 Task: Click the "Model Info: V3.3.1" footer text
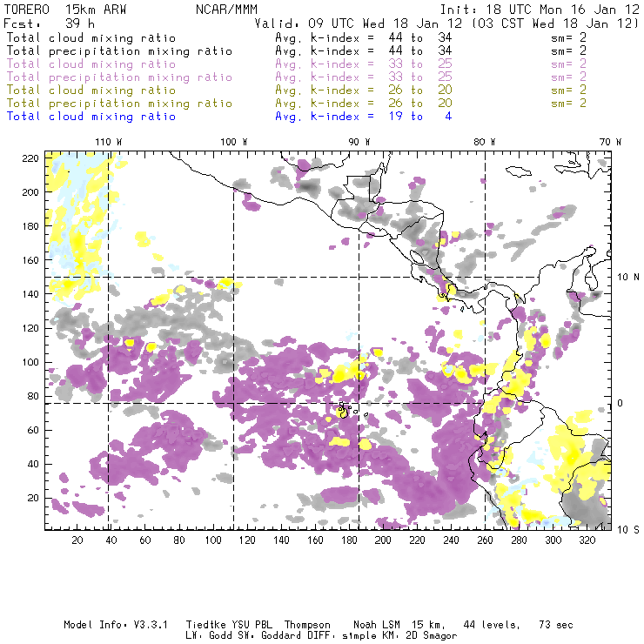click(116, 625)
